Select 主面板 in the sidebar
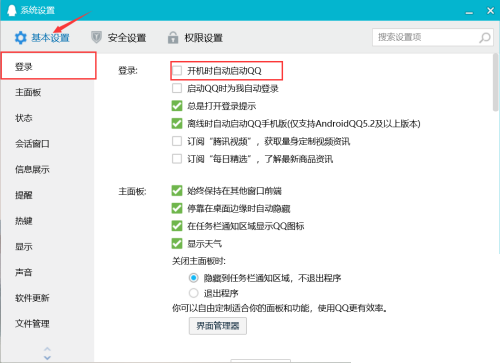Screen dimensions: 500x363 [47, 92]
